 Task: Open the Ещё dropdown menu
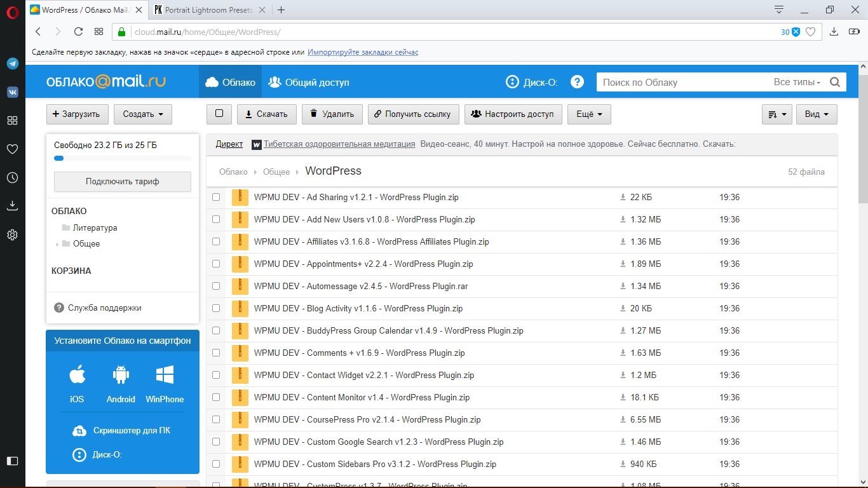pos(589,114)
